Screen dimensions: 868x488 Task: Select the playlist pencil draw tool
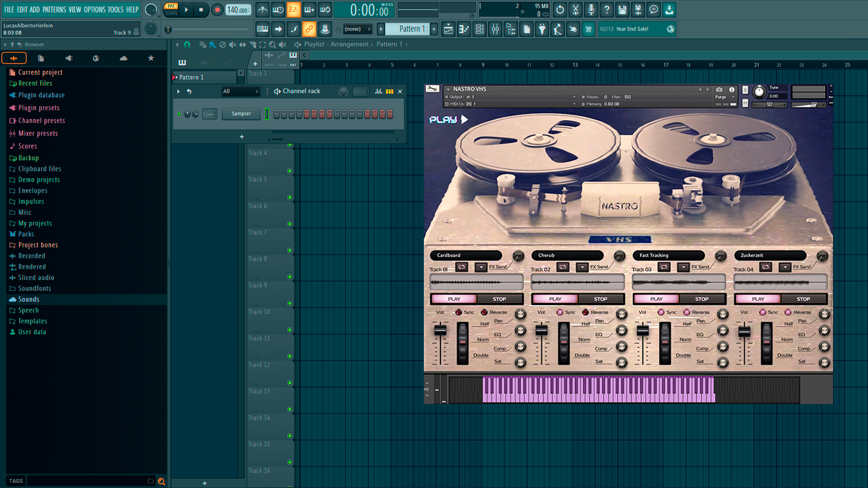(x=202, y=44)
